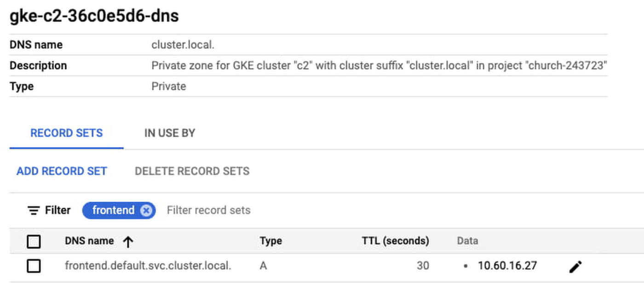
Task: Click the 10.60.16.27 data value
Action: click(x=507, y=266)
